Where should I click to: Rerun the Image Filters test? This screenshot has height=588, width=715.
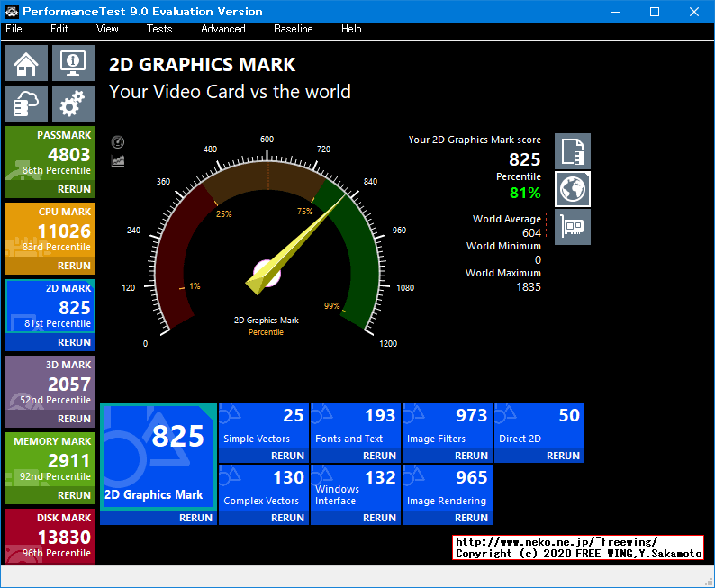click(x=471, y=456)
